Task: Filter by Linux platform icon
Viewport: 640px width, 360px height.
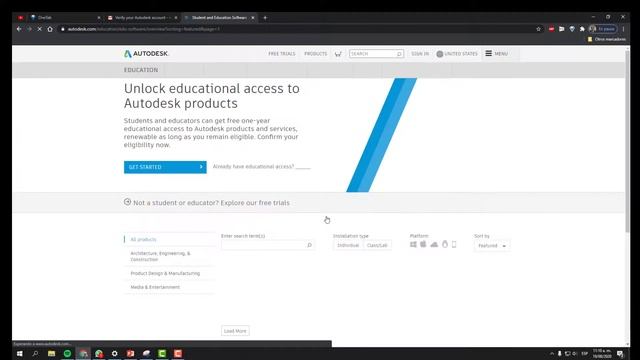Action: [445, 244]
